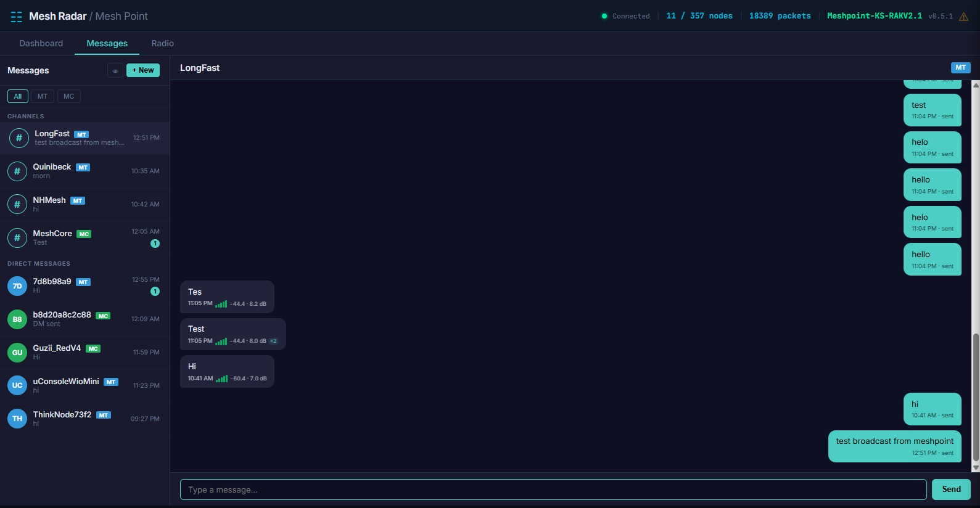Open the Radio tab
The width and height of the screenshot is (980, 508).
[x=163, y=43]
